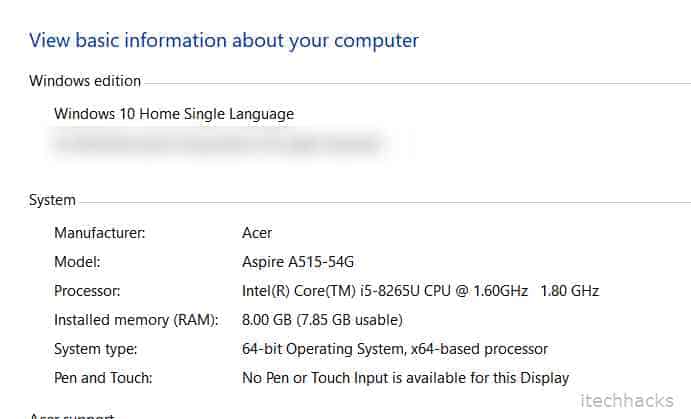
Task: Click the 'Manufacturer:' label
Action: coord(100,233)
